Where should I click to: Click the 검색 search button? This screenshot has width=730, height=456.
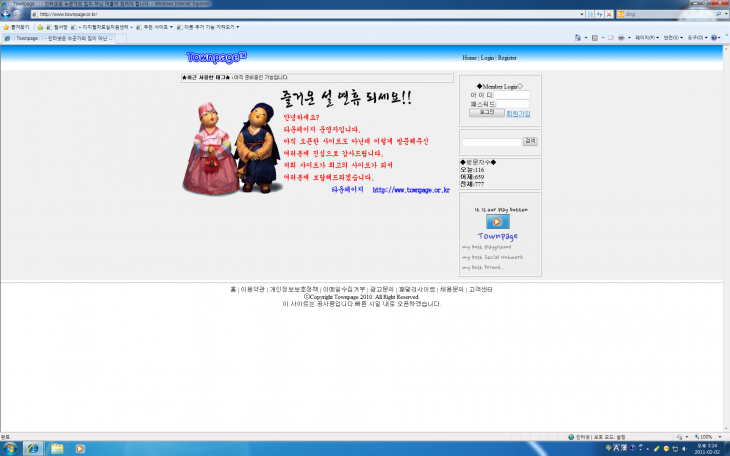click(530, 141)
